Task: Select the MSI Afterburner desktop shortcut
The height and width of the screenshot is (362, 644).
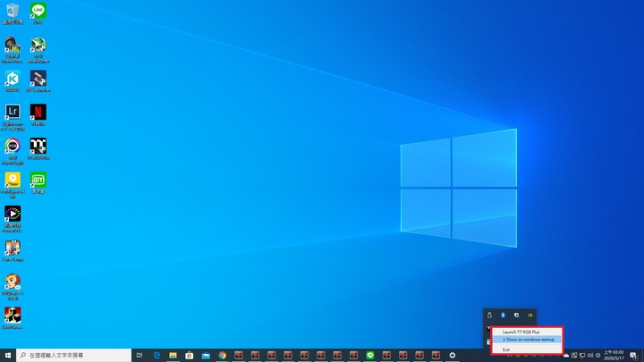Action: click(38, 50)
